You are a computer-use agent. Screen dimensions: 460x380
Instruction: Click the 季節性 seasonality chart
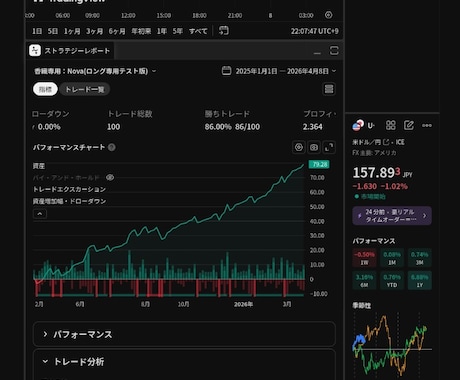point(392,345)
